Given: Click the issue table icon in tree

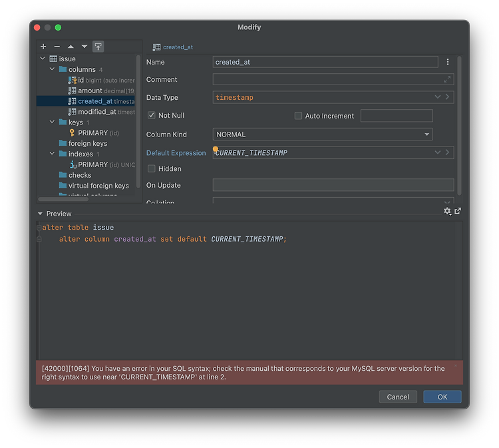Looking at the screenshot, I should (x=53, y=59).
